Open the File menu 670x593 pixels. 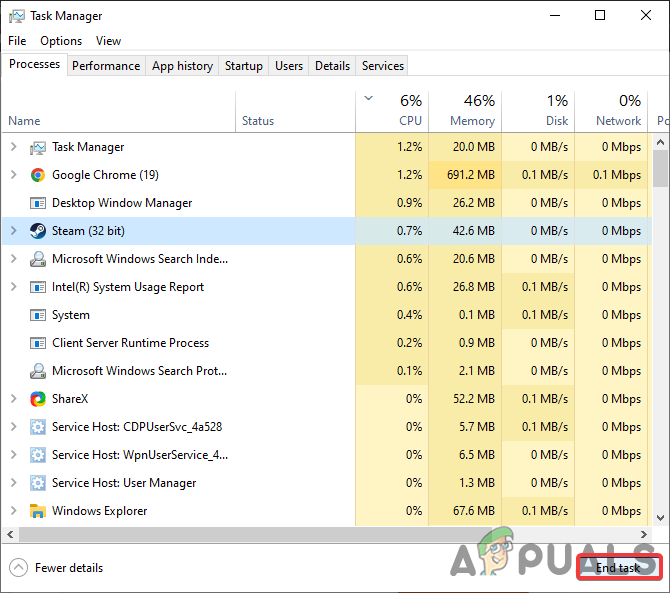(17, 41)
